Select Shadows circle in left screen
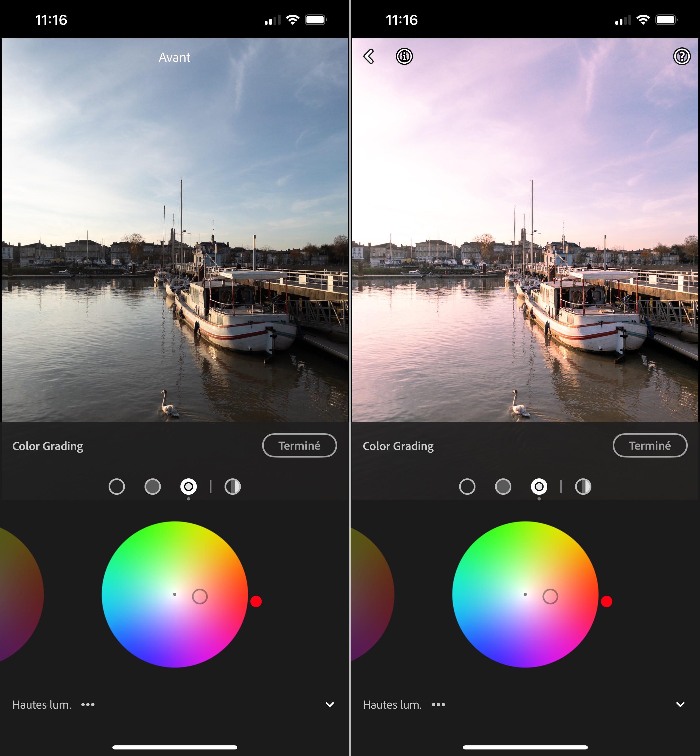This screenshot has height=756, width=700. pos(116,486)
